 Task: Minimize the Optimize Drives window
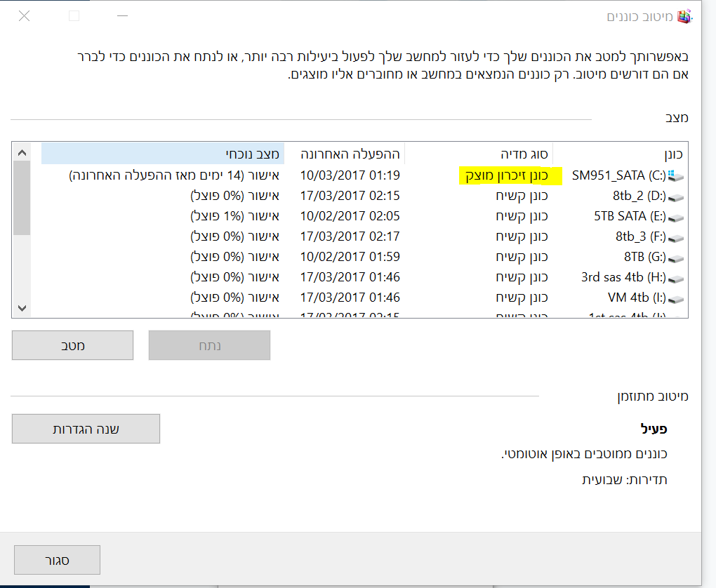coord(122,16)
